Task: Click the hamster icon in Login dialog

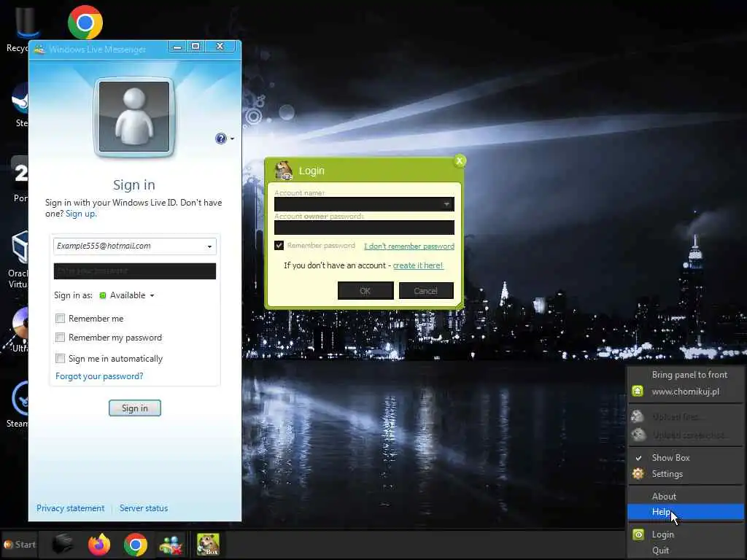Action: (x=284, y=171)
